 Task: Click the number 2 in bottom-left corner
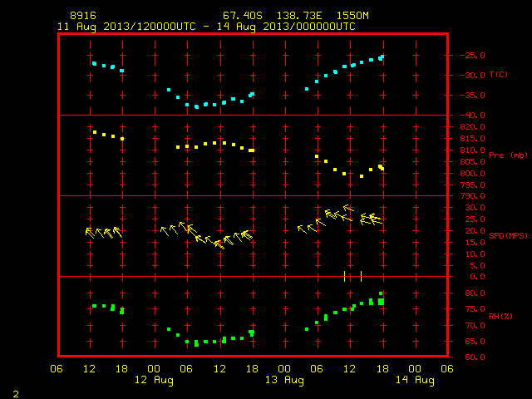[16, 394]
